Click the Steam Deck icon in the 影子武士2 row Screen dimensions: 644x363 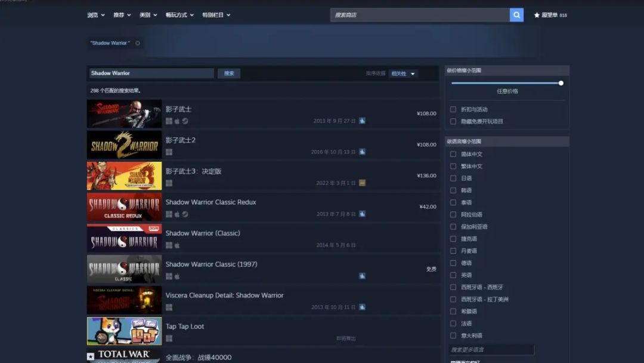click(363, 152)
